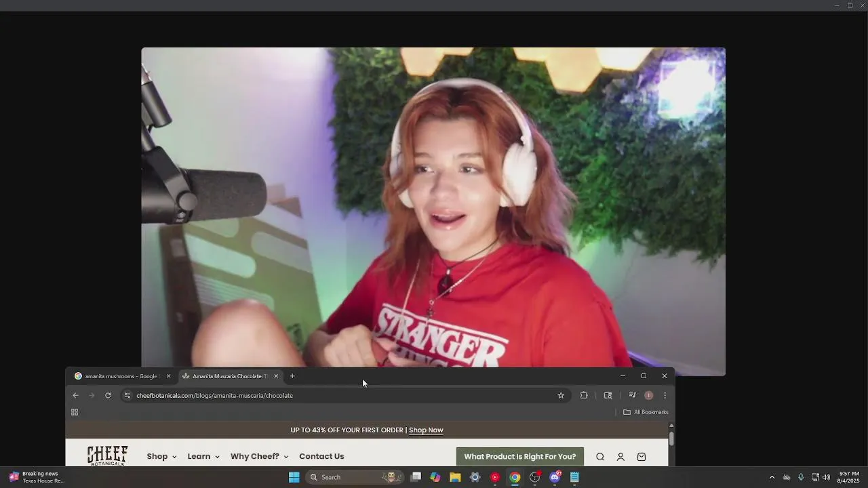Open Windows Start menu
The width and height of the screenshot is (868, 488).
[294, 477]
